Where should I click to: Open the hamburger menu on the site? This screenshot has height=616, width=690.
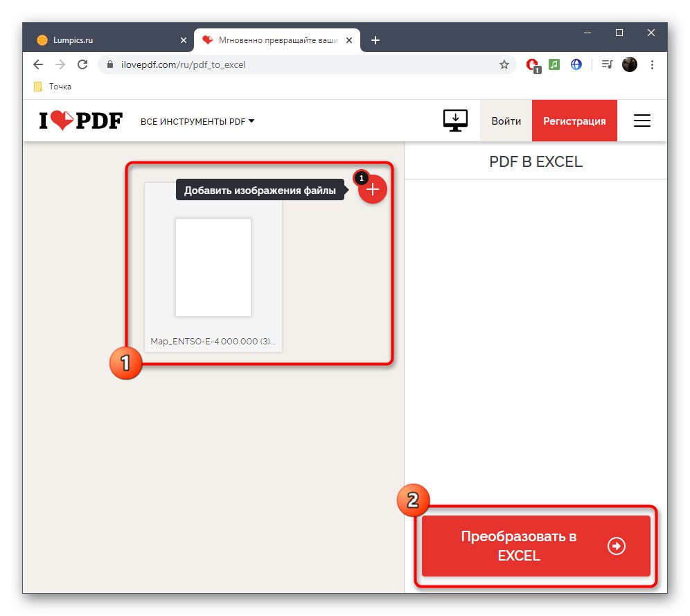[x=642, y=120]
